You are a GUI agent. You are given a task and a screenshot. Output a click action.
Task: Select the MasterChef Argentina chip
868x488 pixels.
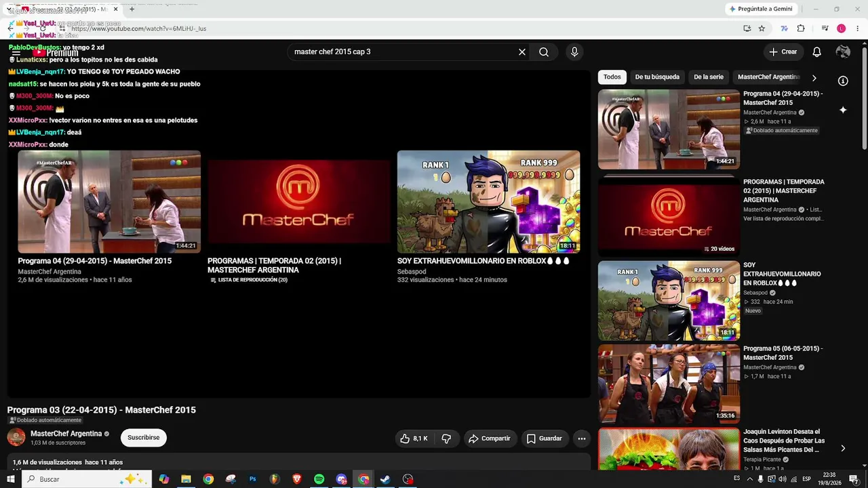tap(768, 77)
